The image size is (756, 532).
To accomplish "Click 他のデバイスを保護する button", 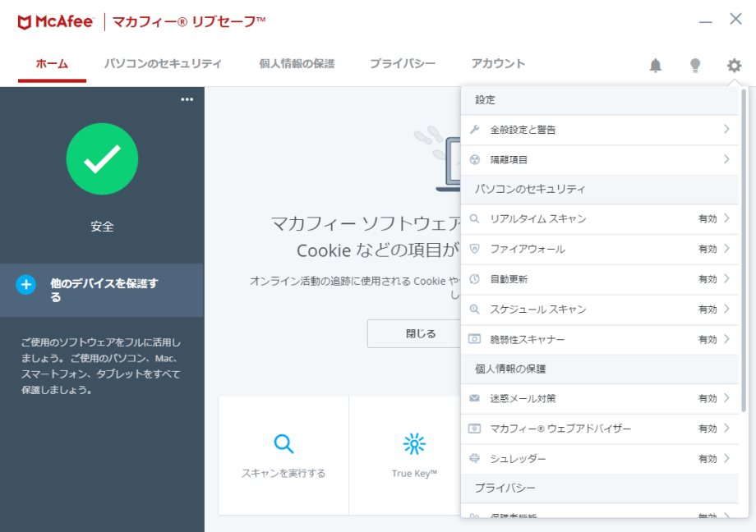I will click(x=102, y=290).
